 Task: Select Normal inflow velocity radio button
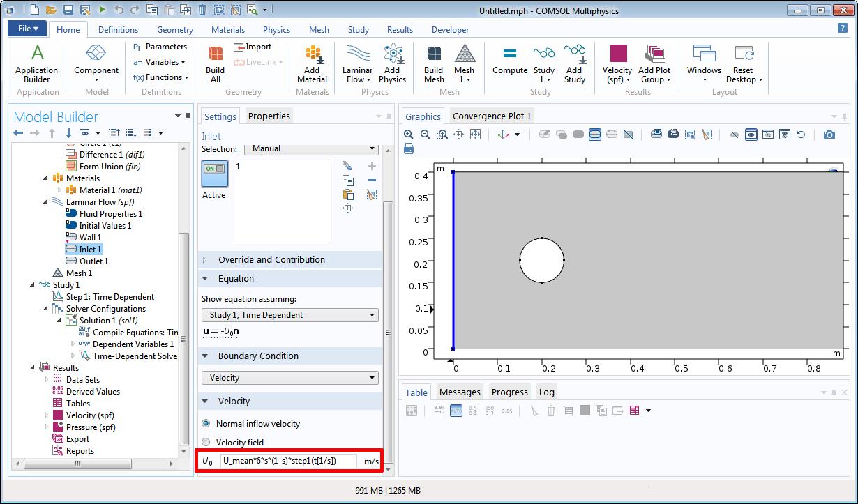coord(206,424)
